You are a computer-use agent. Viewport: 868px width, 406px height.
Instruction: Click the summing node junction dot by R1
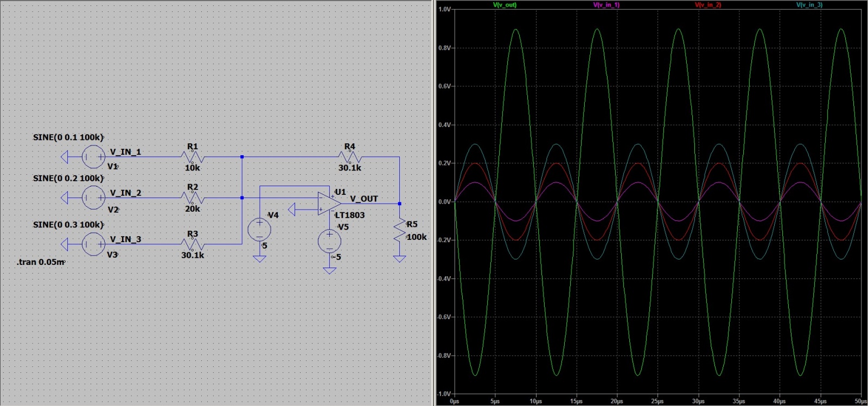(x=242, y=157)
